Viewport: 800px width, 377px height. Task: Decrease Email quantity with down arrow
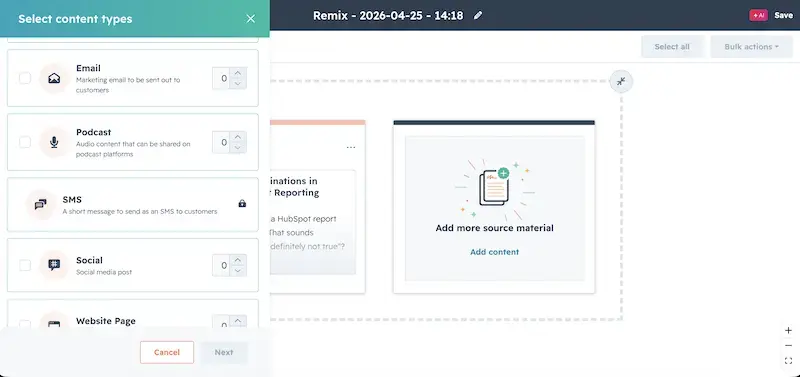click(x=238, y=84)
